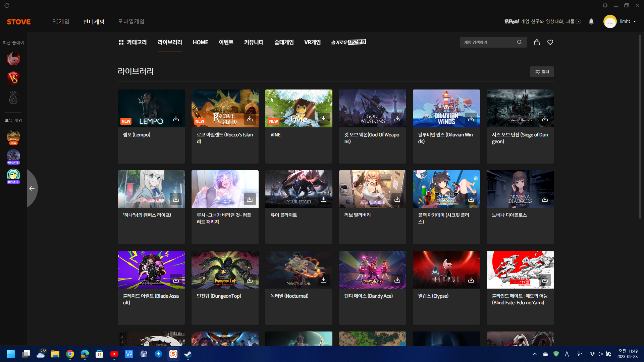Open the frog owned game with UPDATE badge

point(13,176)
